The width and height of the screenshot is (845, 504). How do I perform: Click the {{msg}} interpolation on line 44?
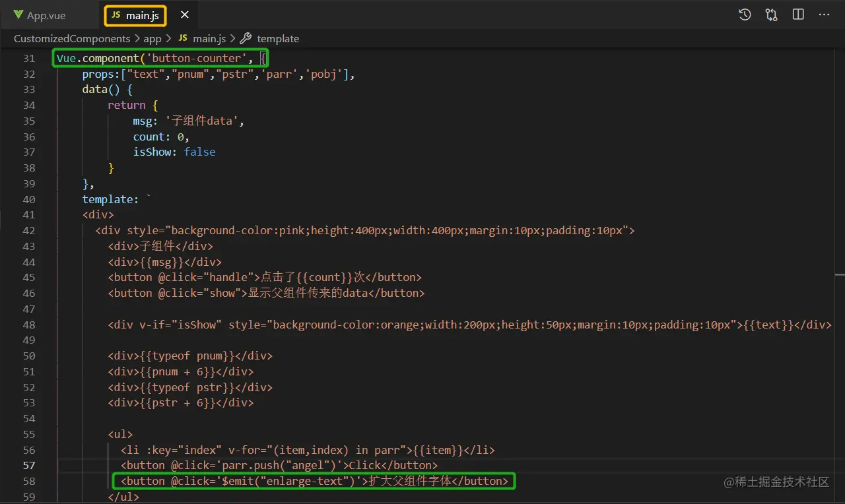point(162,262)
